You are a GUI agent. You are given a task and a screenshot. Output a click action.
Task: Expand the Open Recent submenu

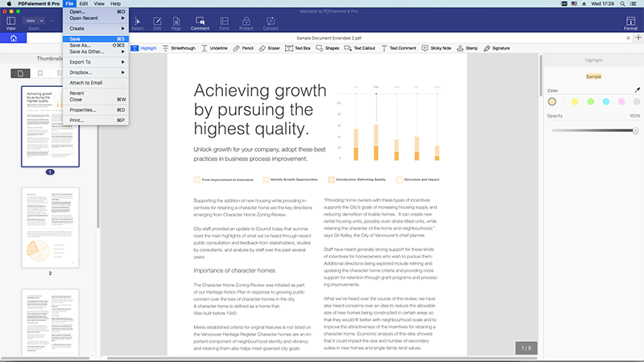(96, 18)
